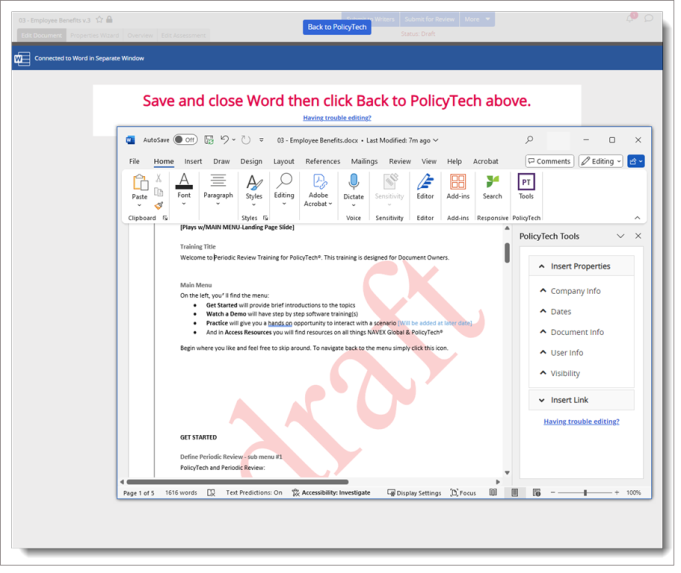Open the Last Modified file name dropdown
This screenshot has width=681, height=573.
coord(436,140)
